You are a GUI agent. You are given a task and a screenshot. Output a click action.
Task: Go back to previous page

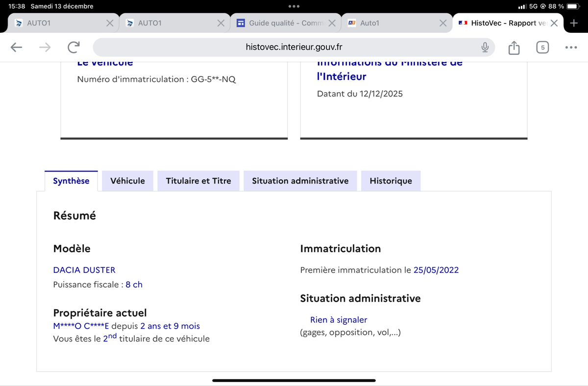coord(17,47)
